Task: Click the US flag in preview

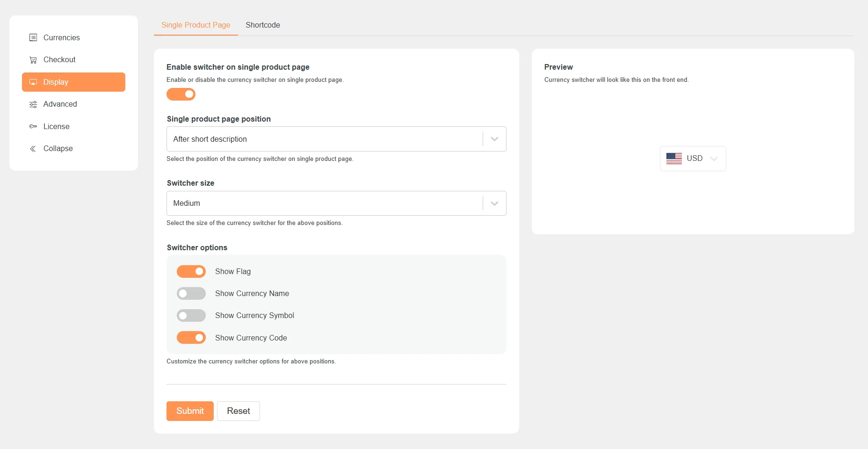Action: click(x=674, y=159)
